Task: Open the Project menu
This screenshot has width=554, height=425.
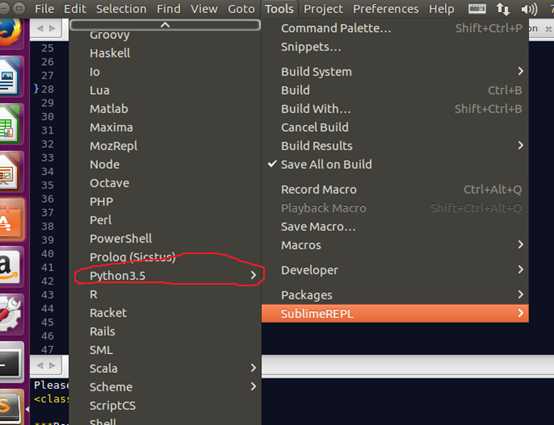Action: point(323,9)
